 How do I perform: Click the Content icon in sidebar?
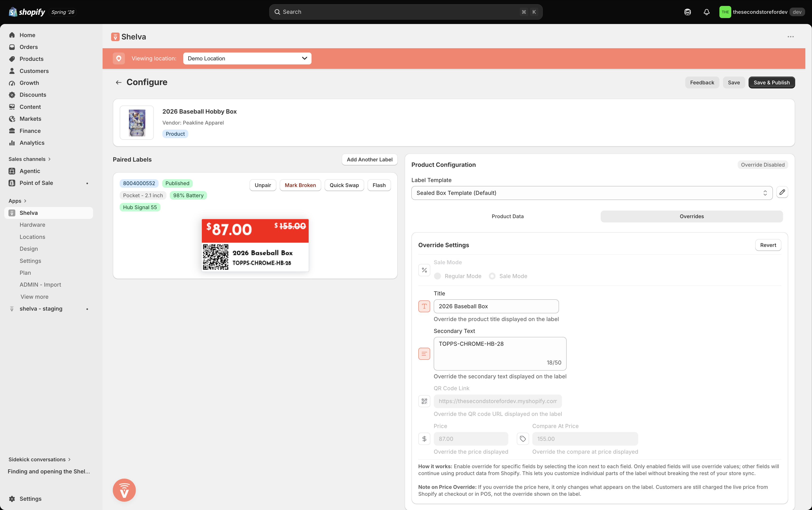(12, 107)
